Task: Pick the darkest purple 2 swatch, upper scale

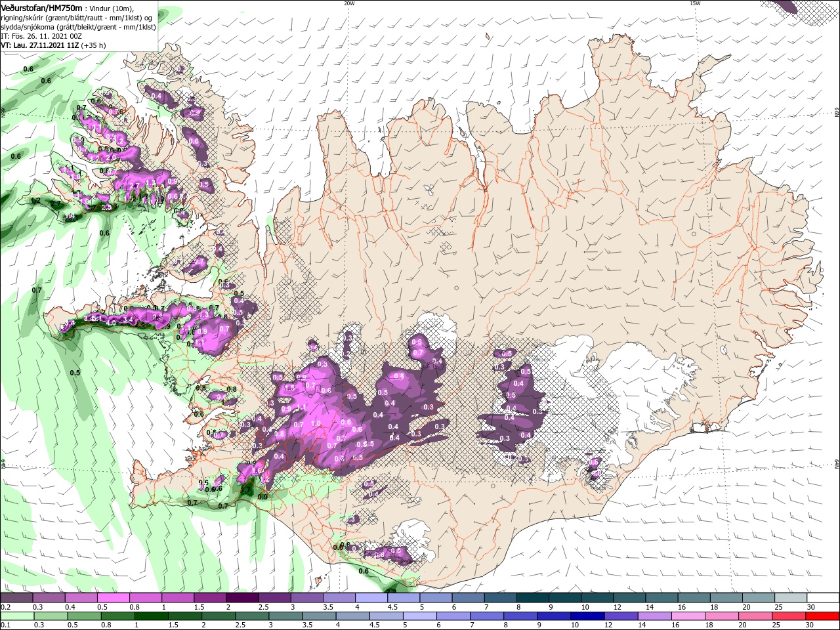Action: (241, 598)
